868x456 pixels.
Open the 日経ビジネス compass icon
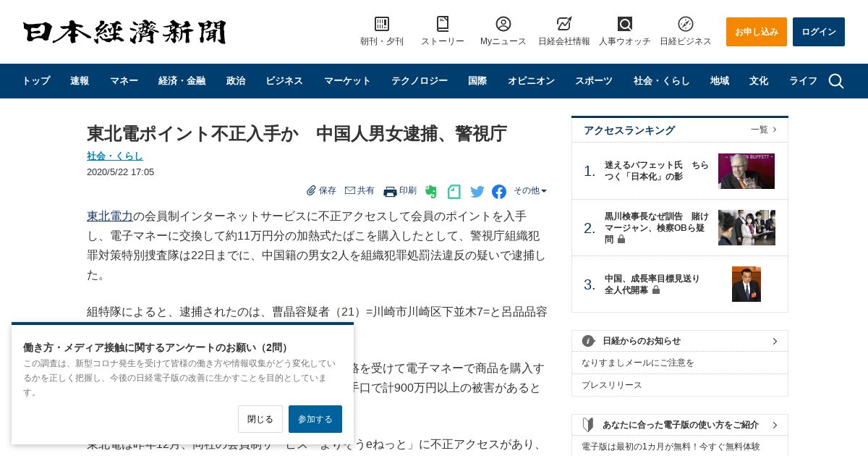click(x=686, y=24)
